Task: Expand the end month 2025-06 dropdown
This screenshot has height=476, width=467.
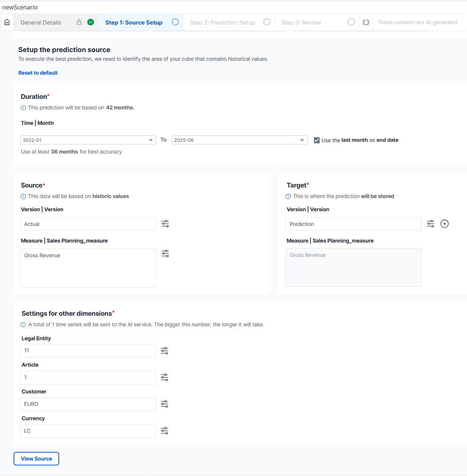Action: (239, 140)
